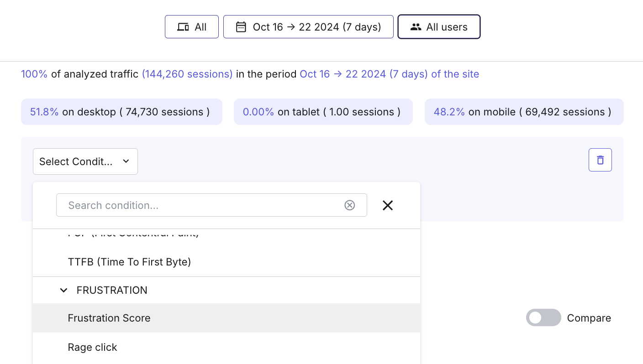Clear search with circled x icon
643x364 pixels.
point(349,205)
